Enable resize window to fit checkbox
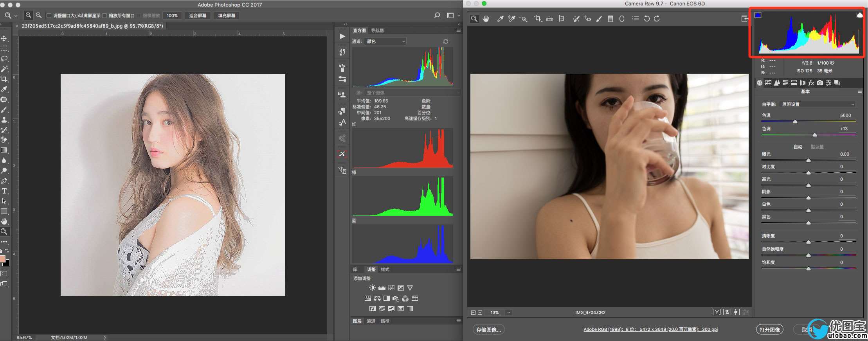The image size is (868, 341). coord(49,16)
